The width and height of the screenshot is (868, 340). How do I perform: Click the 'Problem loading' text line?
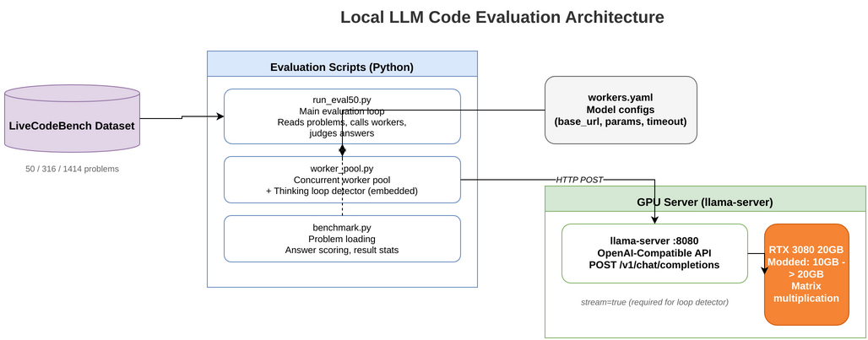click(x=342, y=239)
